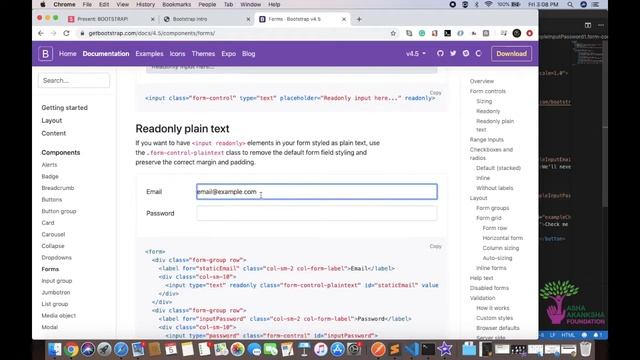Open Layout section in left sidebar
640x360 pixels.
click(52, 120)
